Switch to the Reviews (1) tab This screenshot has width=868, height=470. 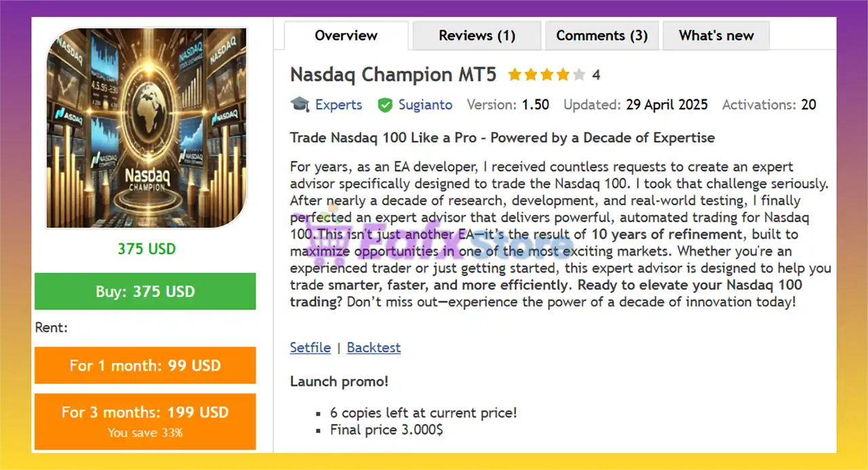[477, 36]
